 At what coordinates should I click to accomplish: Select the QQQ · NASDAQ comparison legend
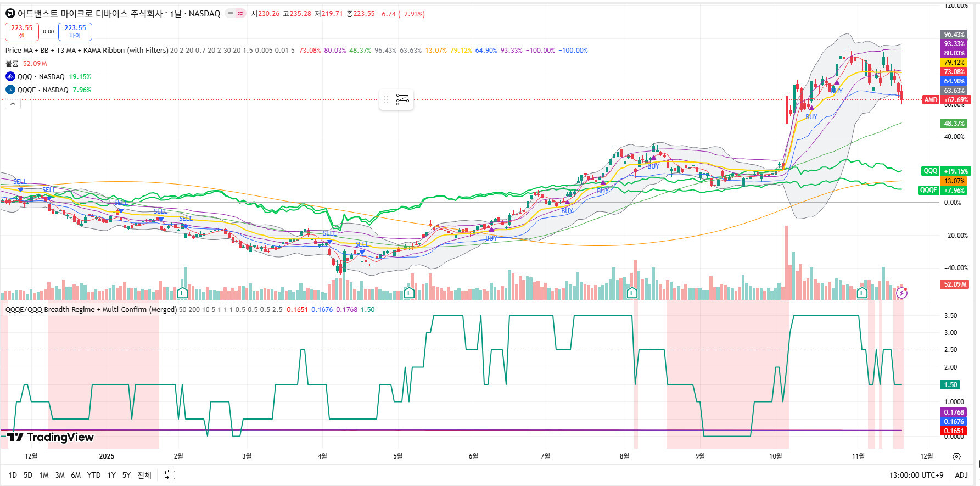[x=41, y=77]
